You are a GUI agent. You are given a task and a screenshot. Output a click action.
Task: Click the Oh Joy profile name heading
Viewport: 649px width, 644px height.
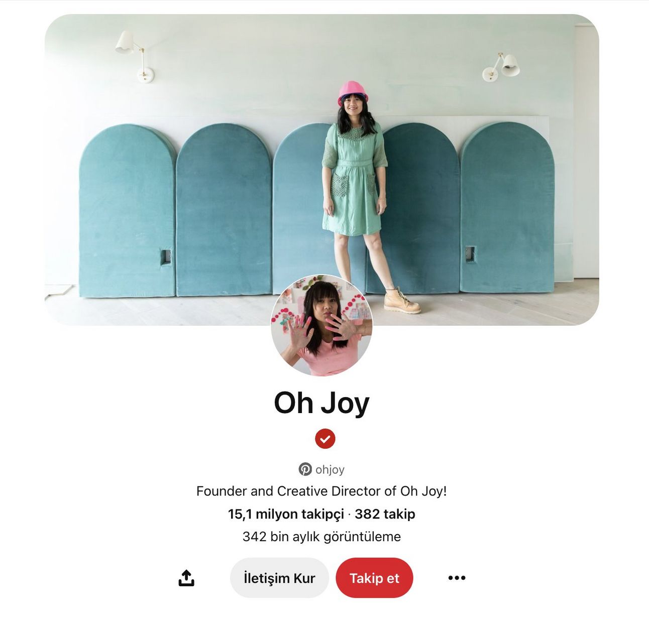click(321, 403)
